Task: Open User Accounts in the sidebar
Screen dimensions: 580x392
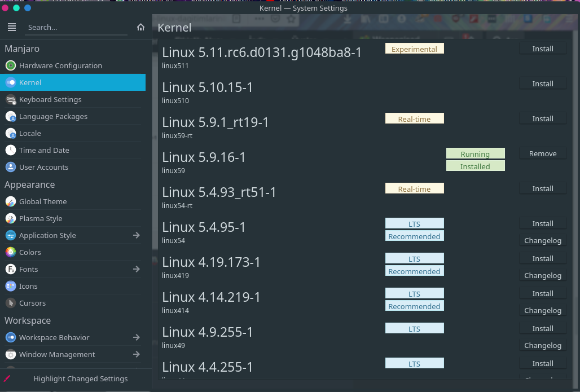Action: 73,167
